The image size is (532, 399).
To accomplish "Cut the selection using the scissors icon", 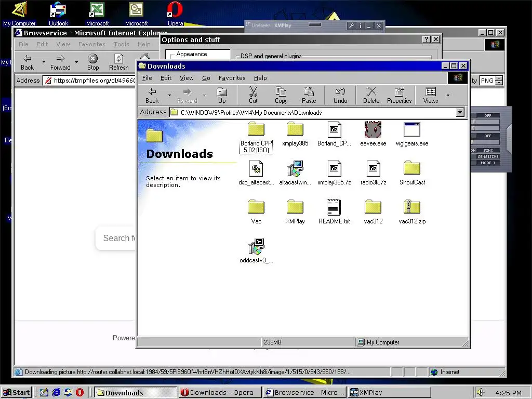I will [x=253, y=96].
